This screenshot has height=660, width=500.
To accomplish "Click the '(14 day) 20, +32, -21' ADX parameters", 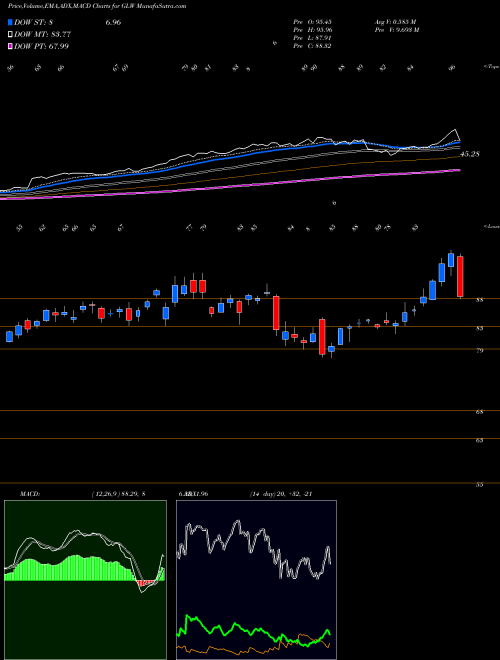I will [x=280, y=494].
